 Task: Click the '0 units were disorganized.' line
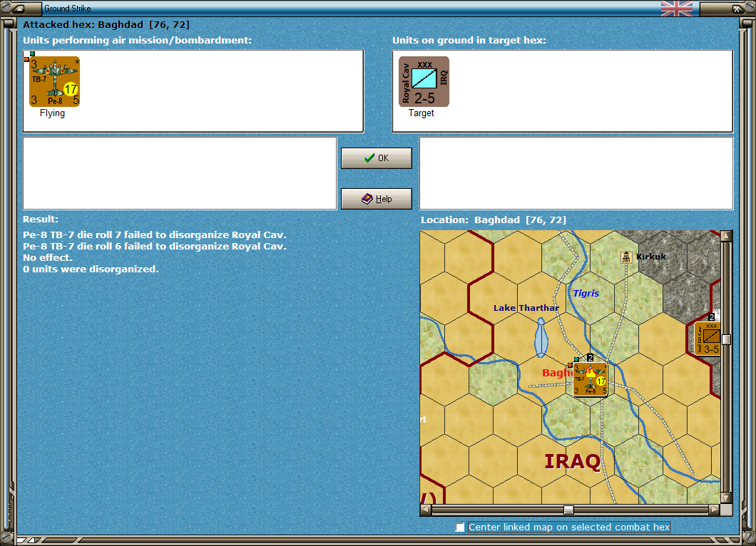91,269
